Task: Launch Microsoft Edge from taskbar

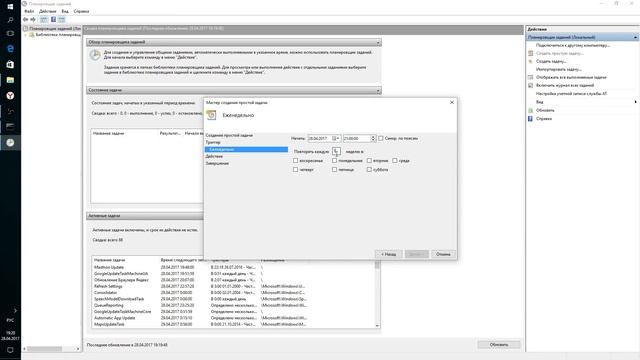Action: (10, 49)
